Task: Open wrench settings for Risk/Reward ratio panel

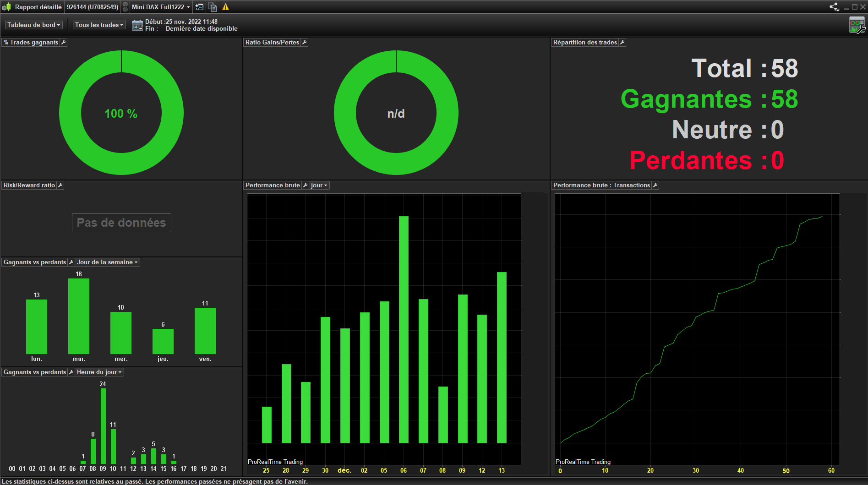Action: click(x=60, y=185)
